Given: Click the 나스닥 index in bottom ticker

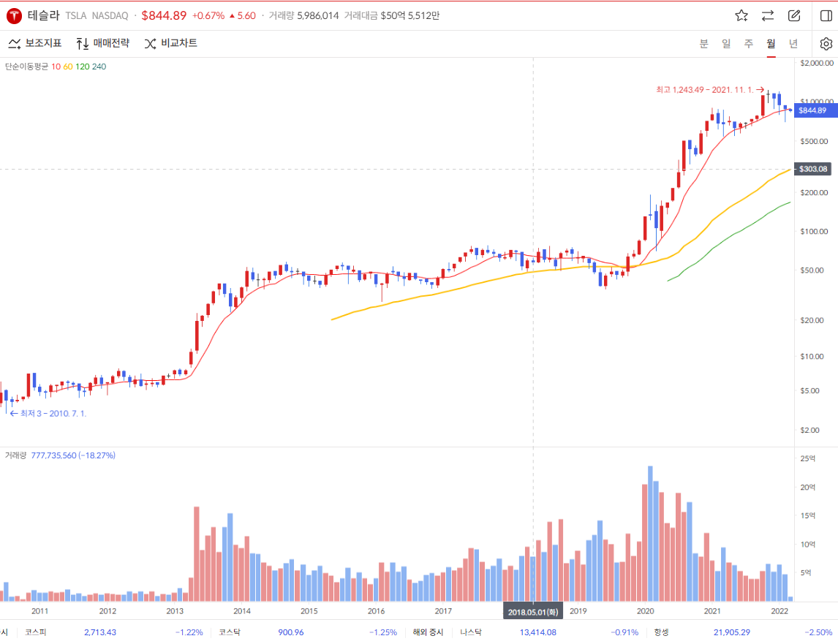Looking at the screenshot, I should click(471, 632).
